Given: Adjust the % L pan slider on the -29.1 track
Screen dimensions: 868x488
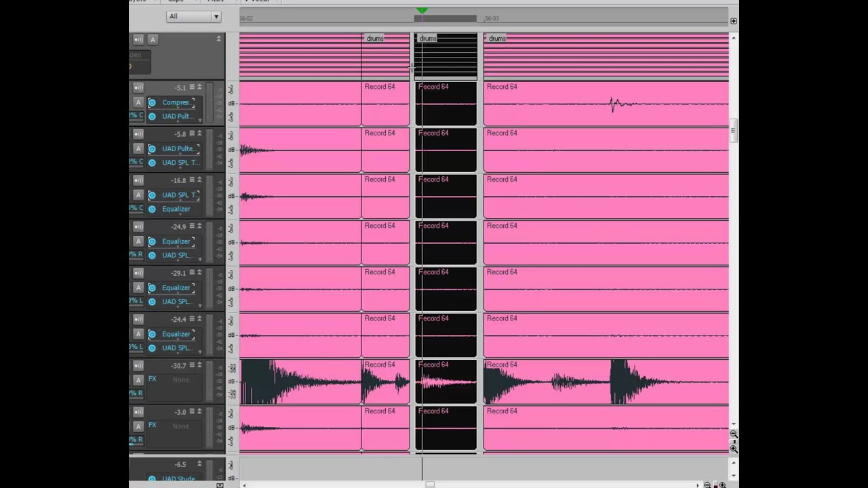Looking at the screenshot, I should pyautogui.click(x=136, y=301).
